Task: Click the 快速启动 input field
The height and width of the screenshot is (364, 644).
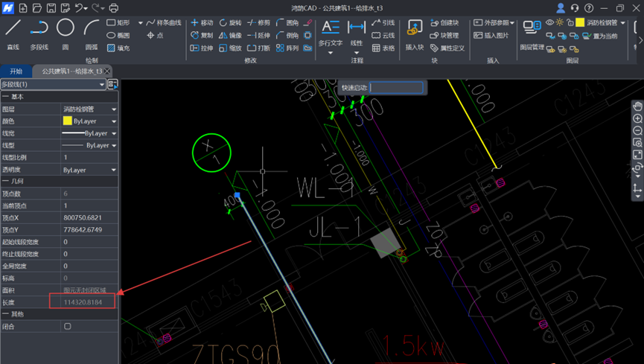Action: point(397,88)
